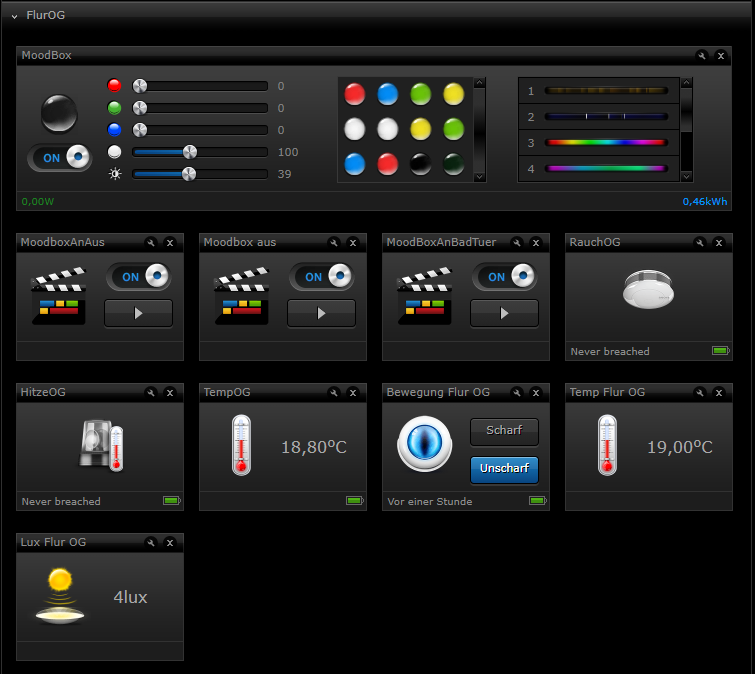Select program number 1 in the list
Screen dimensions: 755x674
click(605, 91)
